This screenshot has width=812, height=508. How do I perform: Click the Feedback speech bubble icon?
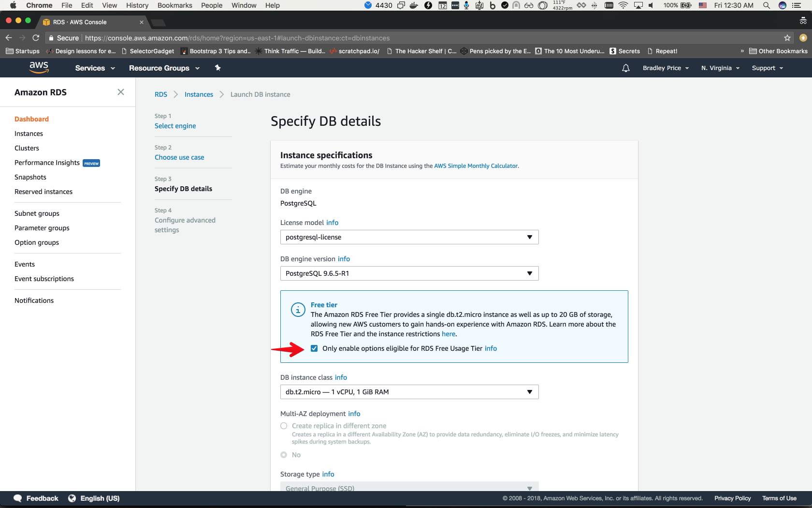point(18,498)
